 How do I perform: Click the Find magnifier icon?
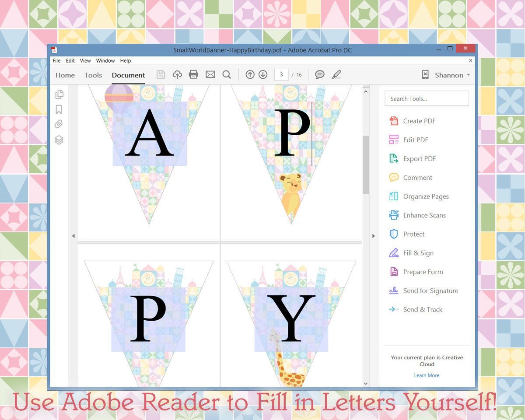tap(227, 75)
